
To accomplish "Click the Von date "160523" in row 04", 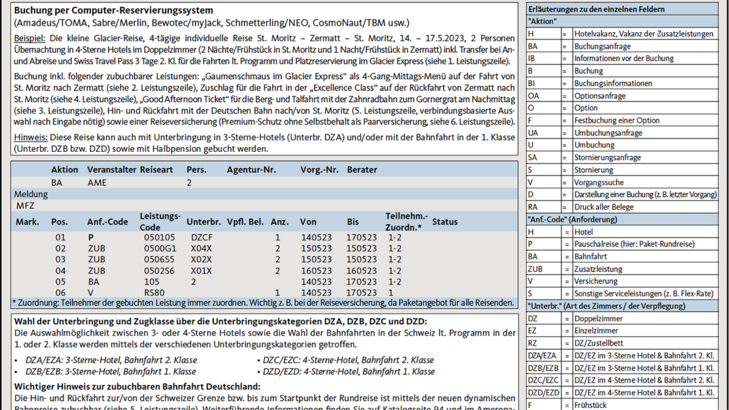I will (316, 271).
